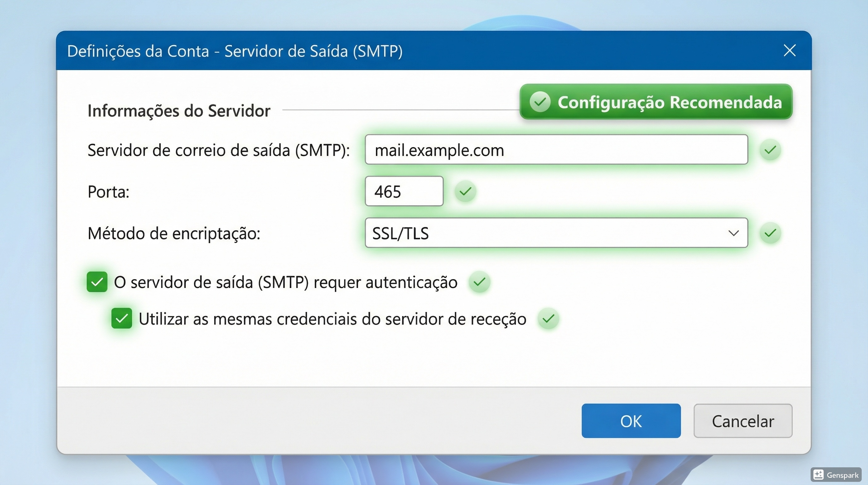Image resolution: width=868 pixels, height=485 pixels.
Task: Click the validation checkmark next to port 465
Action: coord(465,191)
